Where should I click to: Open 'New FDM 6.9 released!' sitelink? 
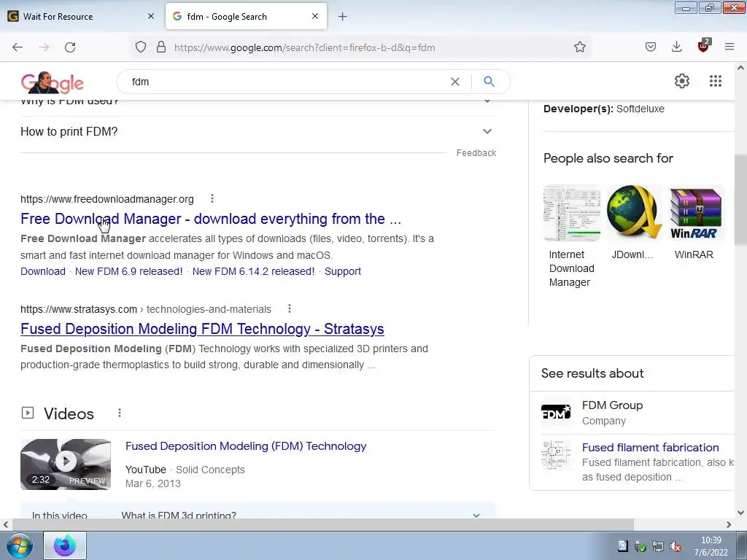click(128, 271)
